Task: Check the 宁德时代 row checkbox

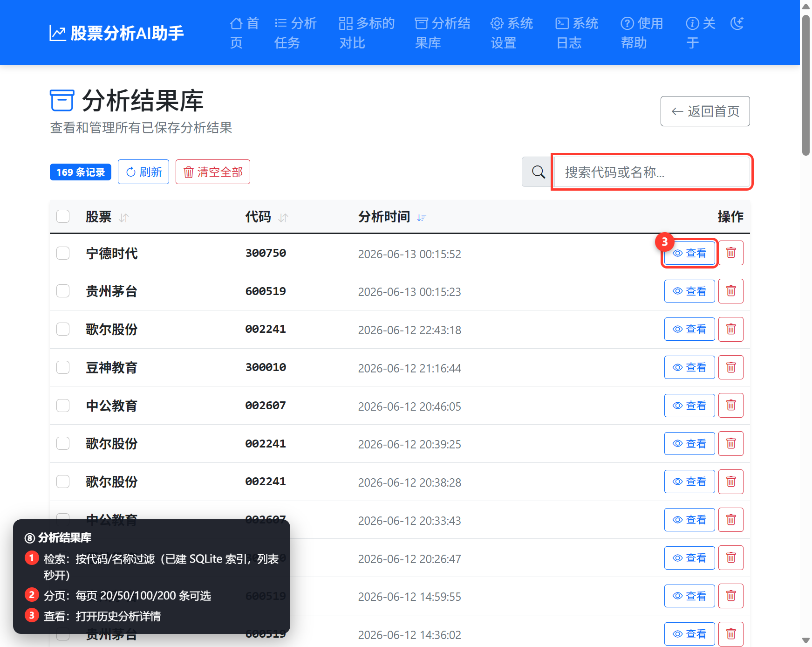Action: [x=63, y=253]
